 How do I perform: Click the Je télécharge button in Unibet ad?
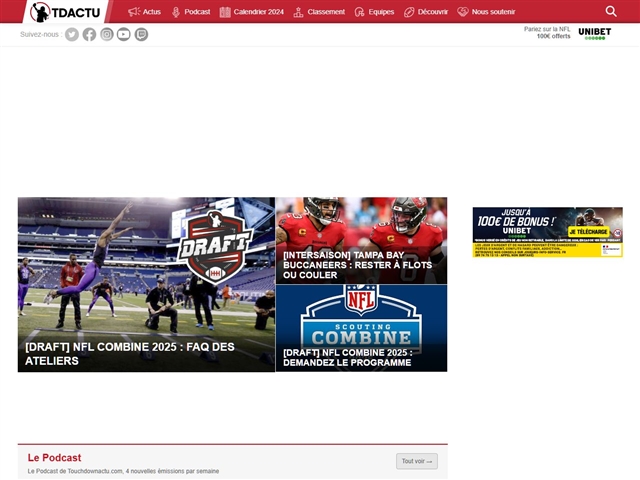tap(588, 232)
